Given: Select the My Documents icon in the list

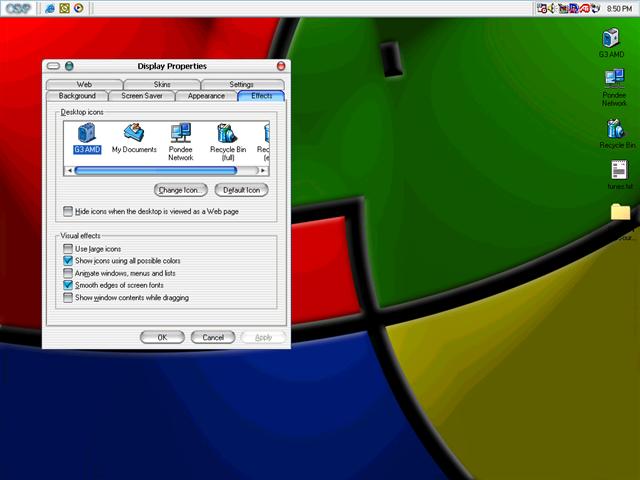Looking at the screenshot, I should point(134,133).
